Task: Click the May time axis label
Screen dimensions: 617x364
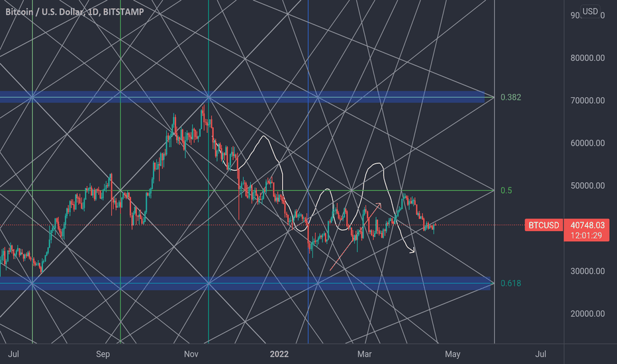Action: coord(453,354)
